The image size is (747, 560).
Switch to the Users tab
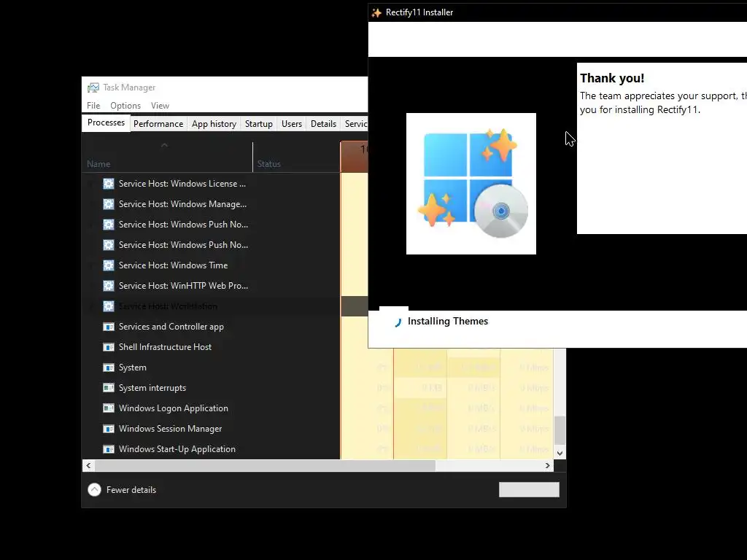292,124
